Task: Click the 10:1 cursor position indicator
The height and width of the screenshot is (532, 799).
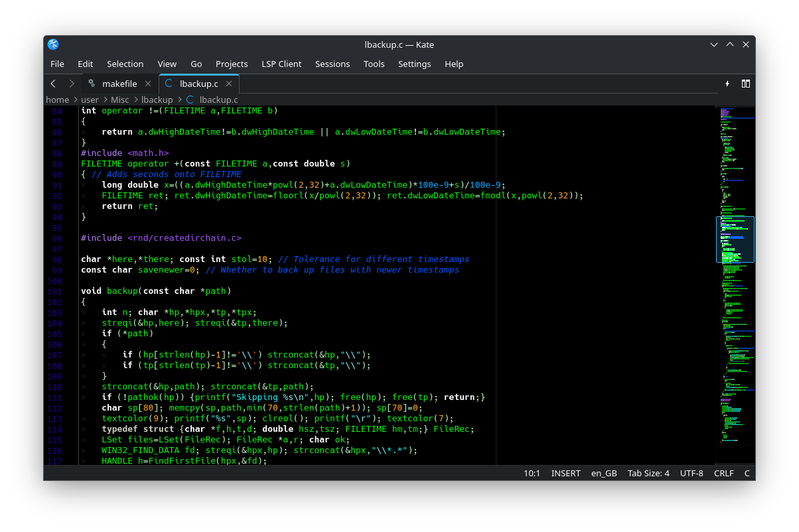Action: pyautogui.click(x=532, y=473)
